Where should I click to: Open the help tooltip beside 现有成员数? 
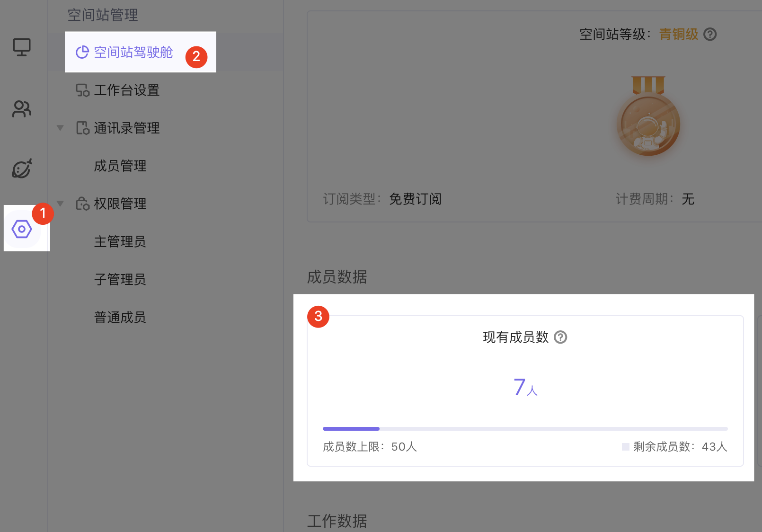click(x=561, y=337)
